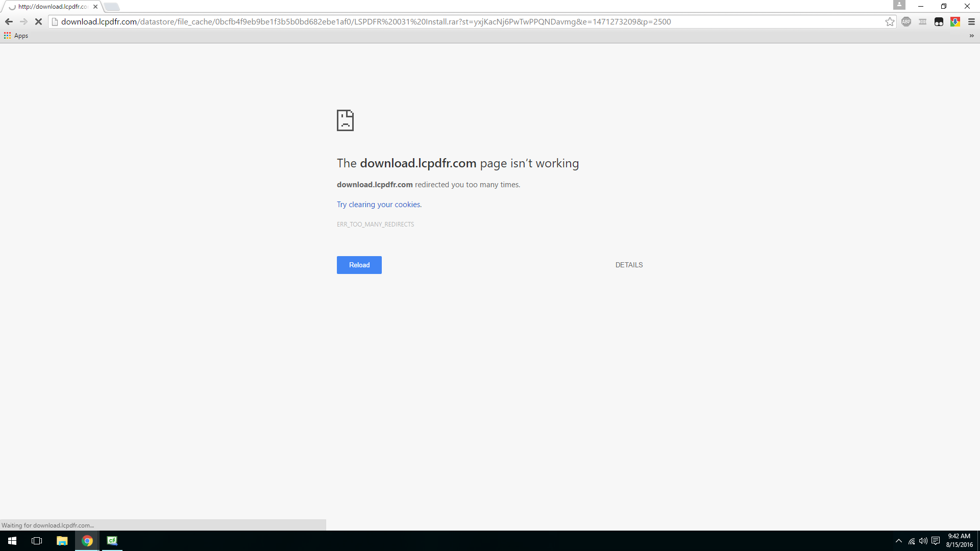Viewport: 980px width, 551px height.
Task: Click the Adblock Plus extension icon
Action: (x=906, y=21)
